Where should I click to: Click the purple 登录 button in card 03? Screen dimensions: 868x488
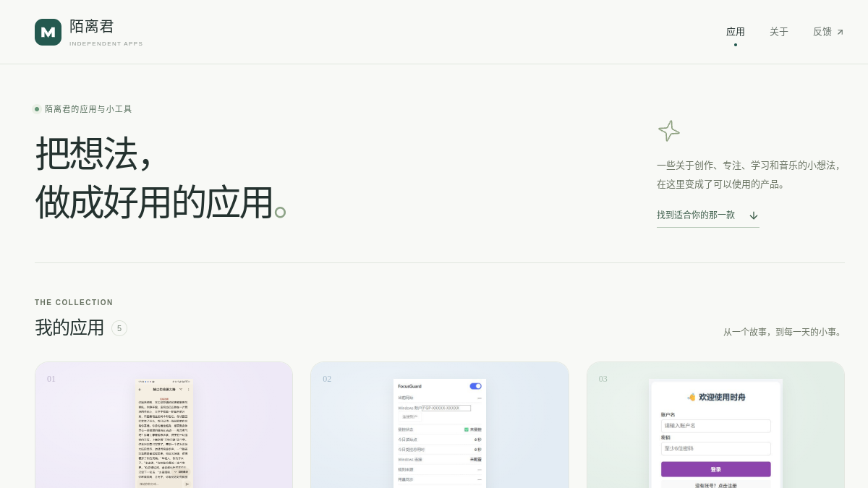(x=716, y=469)
